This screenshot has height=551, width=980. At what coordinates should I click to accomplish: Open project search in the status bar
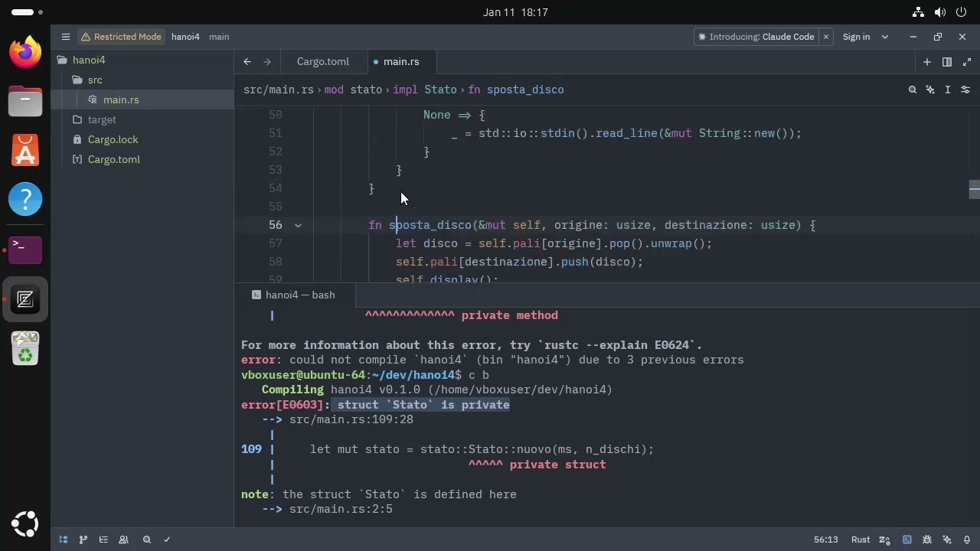click(147, 540)
